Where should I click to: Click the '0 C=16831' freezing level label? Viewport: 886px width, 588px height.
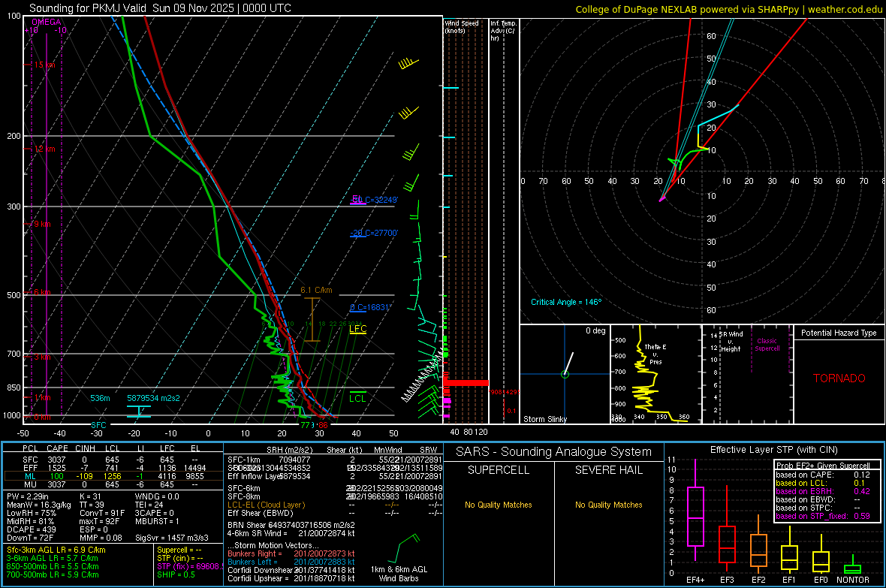370,308
